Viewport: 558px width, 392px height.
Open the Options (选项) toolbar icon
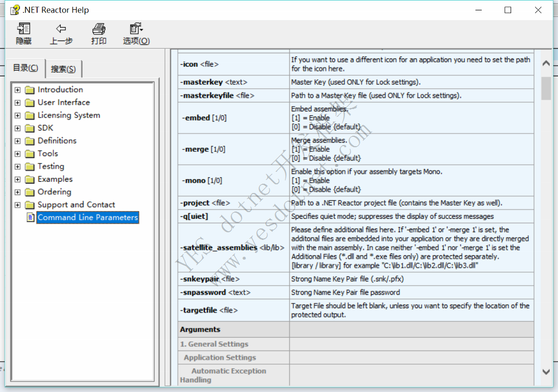(136, 28)
